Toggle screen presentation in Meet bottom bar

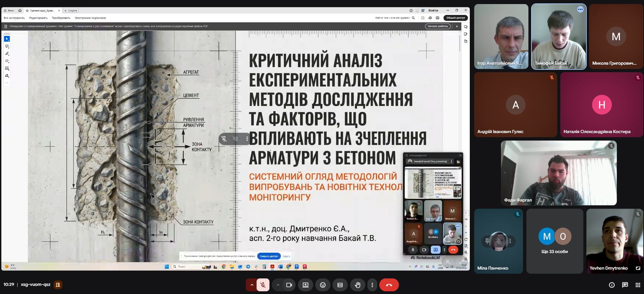click(x=305, y=285)
